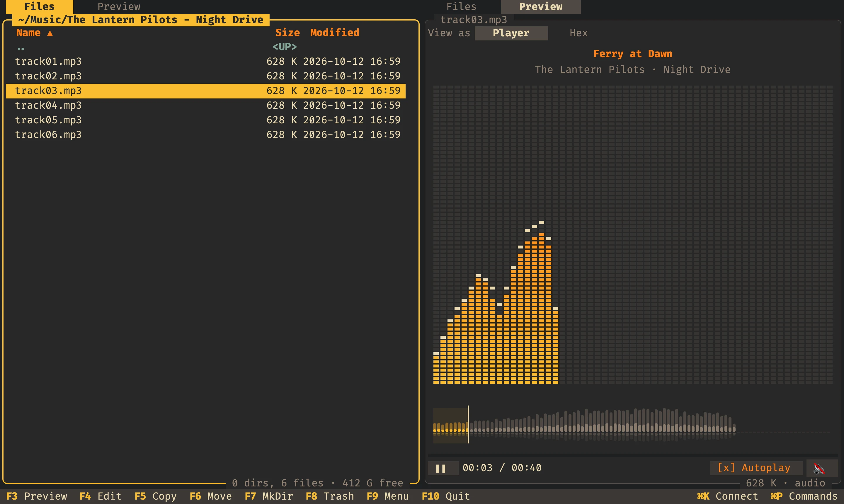The height and width of the screenshot is (504, 844).
Task: Click the folder path title ~/Music/The Lantern Pilots
Action: pos(141,20)
